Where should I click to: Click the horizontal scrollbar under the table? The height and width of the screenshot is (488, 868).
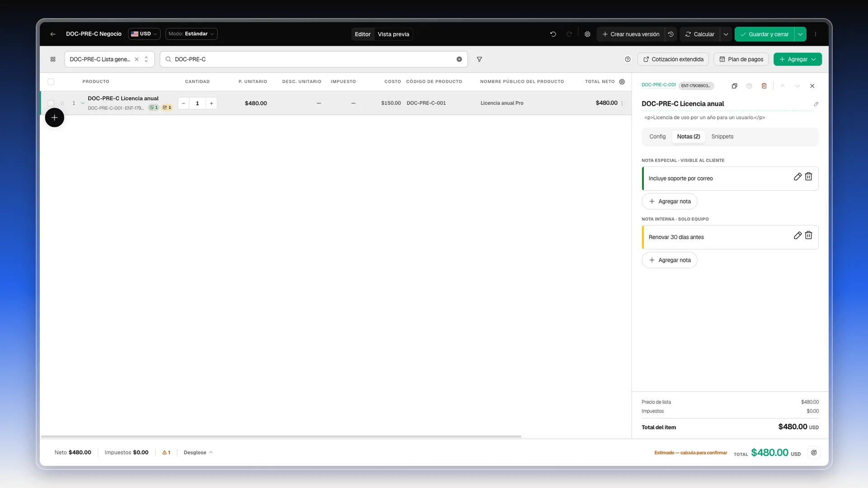pyautogui.click(x=281, y=436)
